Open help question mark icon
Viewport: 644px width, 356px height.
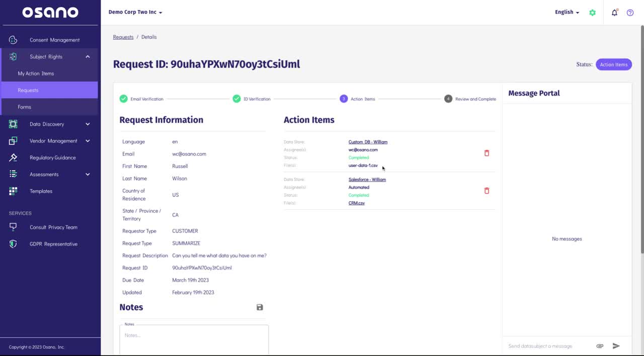pos(630,13)
